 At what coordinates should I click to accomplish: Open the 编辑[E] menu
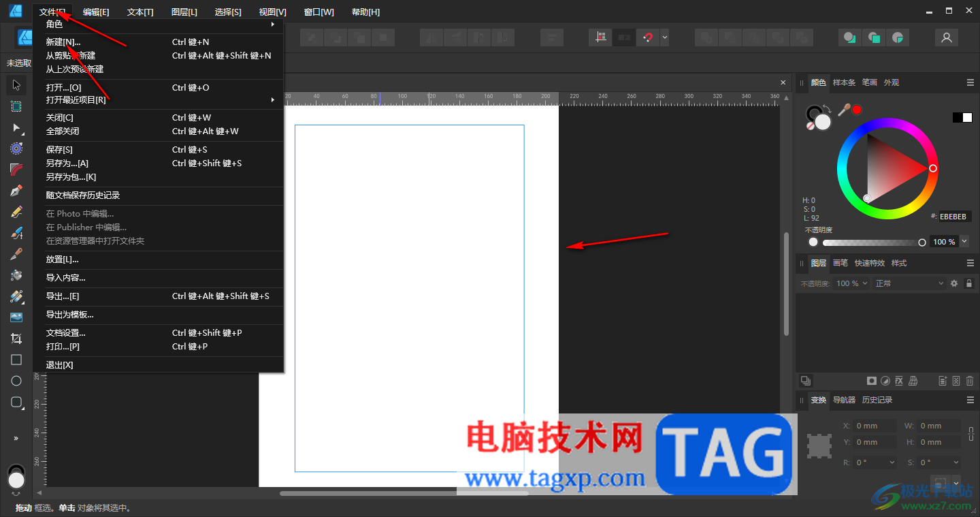pos(96,12)
